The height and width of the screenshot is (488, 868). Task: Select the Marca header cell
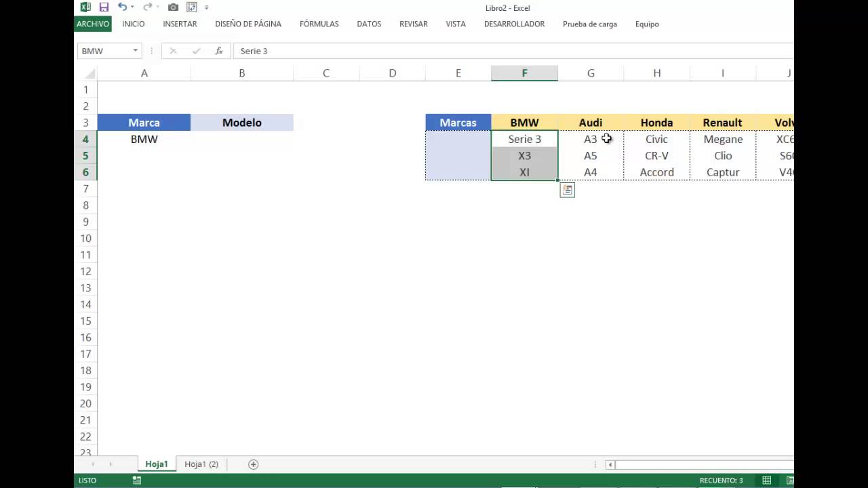[x=144, y=123]
